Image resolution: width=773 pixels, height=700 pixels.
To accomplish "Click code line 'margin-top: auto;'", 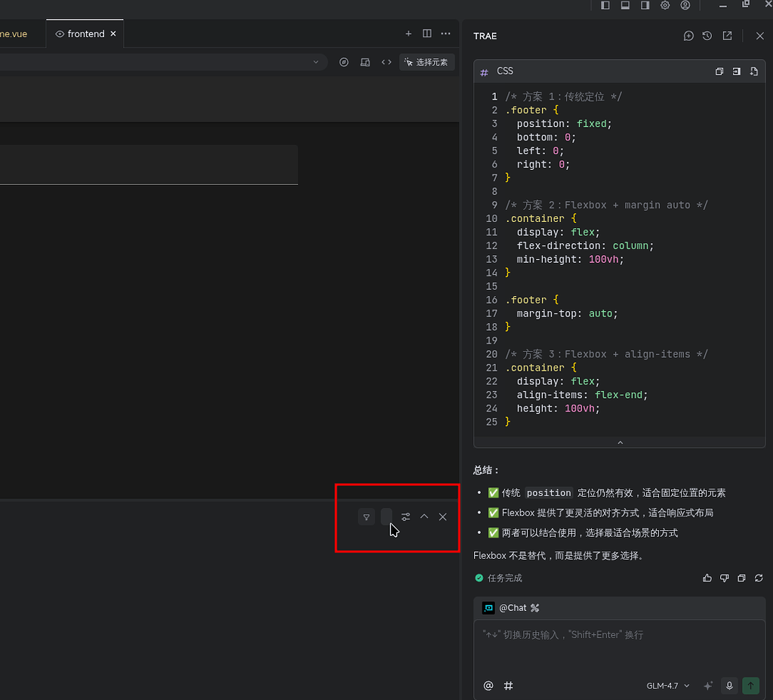I will pos(567,313).
